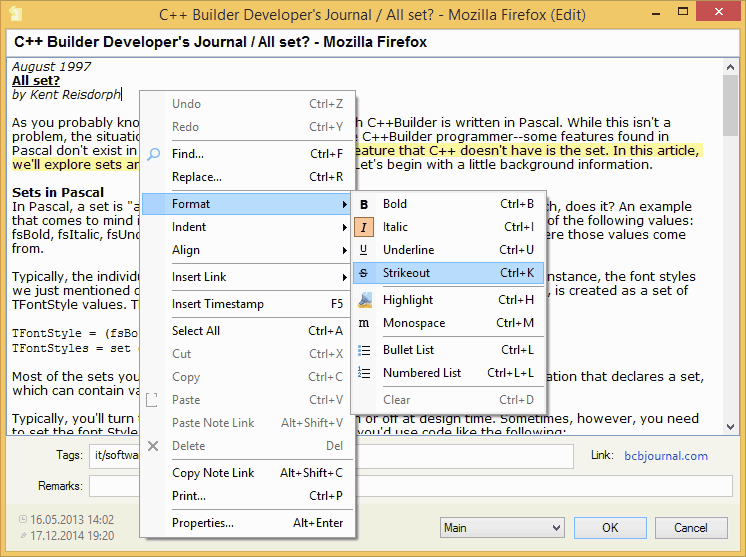Screen dimensions: 746x557
Task: Choose Print... menu entry
Action: [x=248, y=496]
